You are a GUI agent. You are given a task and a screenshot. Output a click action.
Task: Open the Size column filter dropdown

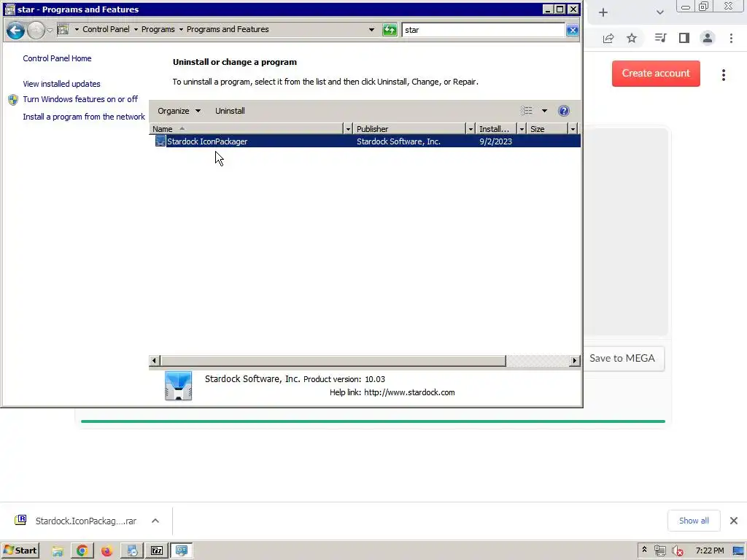[x=573, y=129]
